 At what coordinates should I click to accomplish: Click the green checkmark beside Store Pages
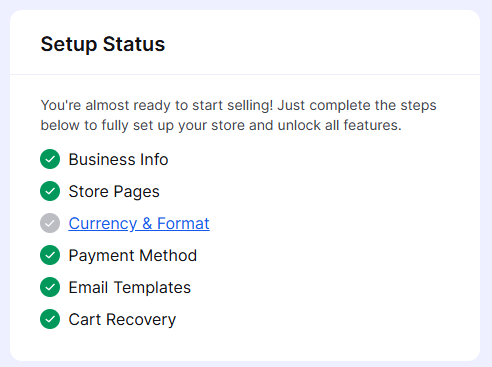(50, 191)
